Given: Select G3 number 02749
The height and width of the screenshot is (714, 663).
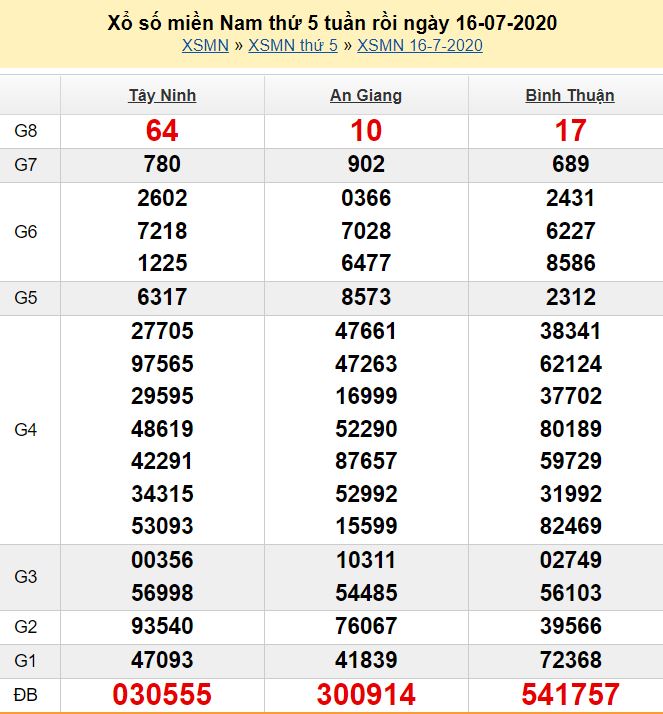Looking at the screenshot, I should 571,560.
